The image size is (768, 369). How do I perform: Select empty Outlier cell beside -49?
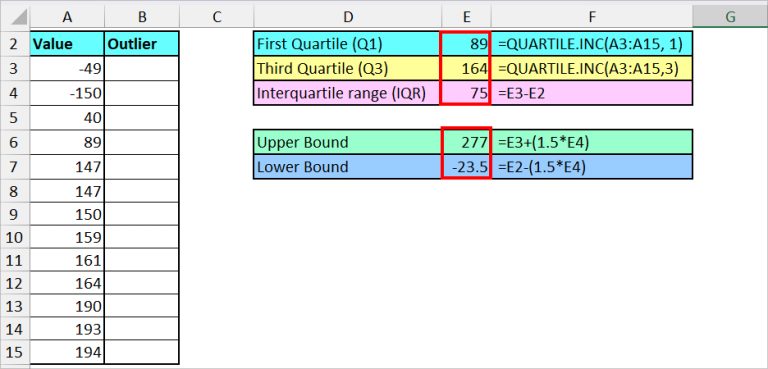(142, 69)
